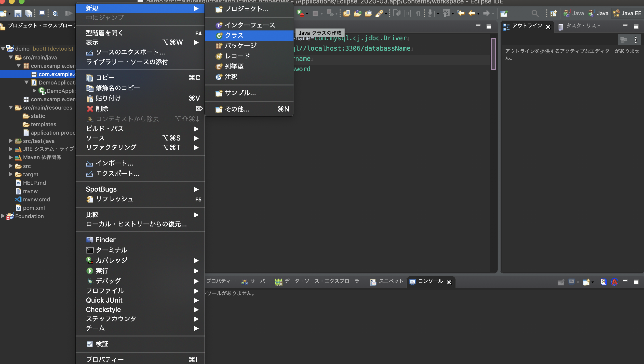Click the search magnifier icon in toolbar

[x=535, y=14]
